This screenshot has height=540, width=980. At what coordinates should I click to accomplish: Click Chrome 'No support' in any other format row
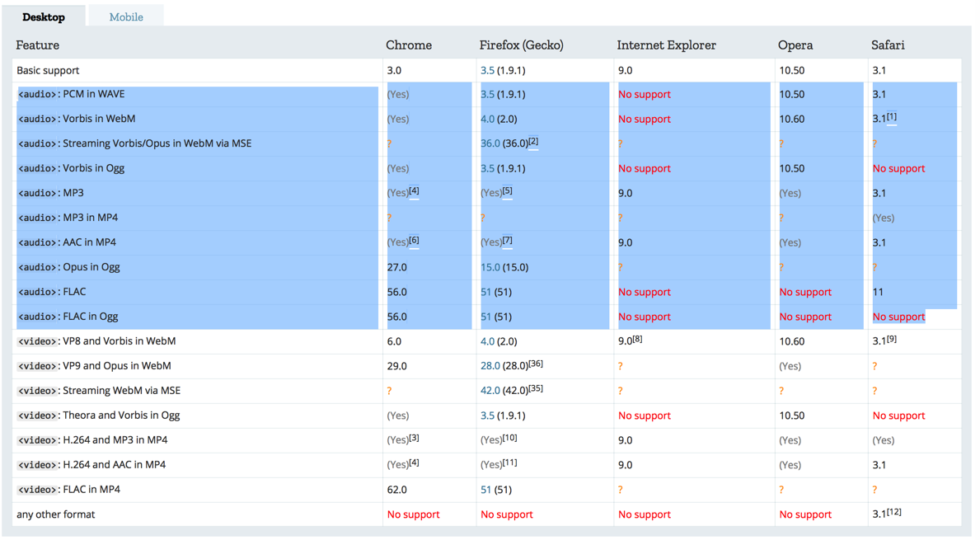[x=413, y=514]
